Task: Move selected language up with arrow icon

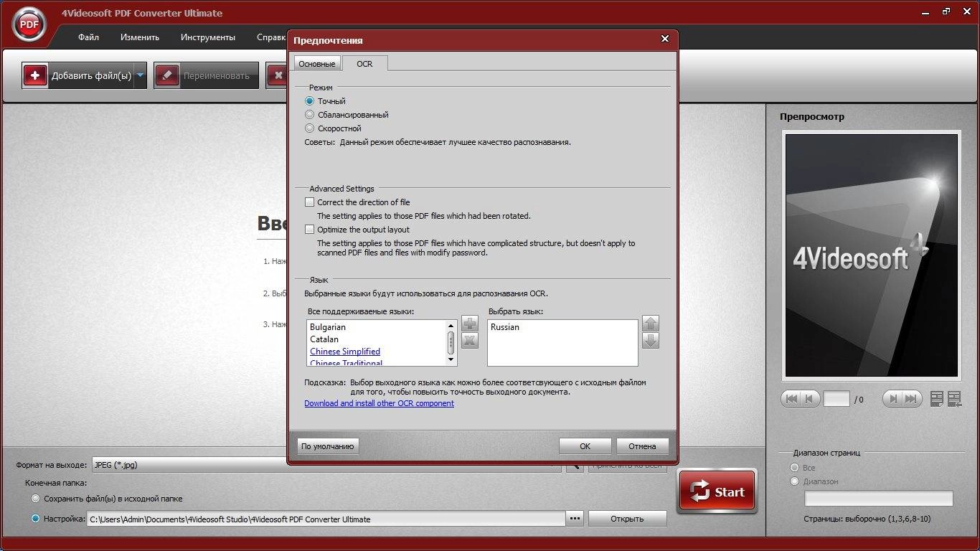Action: (x=651, y=324)
